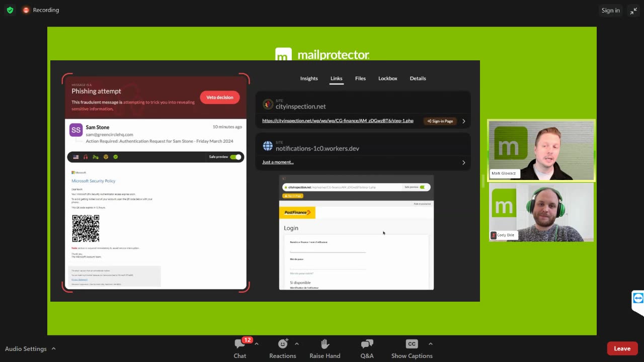Click sam@greencirclehq.com email address

pos(109,135)
